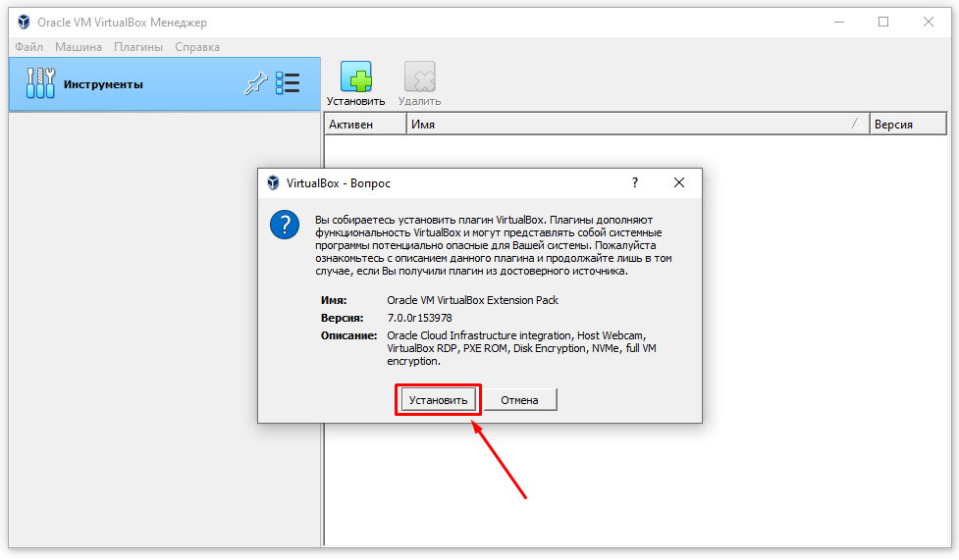The height and width of the screenshot is (560, 959).
Task: Confirm with the Установить dialog button
Action: pyautogui.click(x=439, y=400)
